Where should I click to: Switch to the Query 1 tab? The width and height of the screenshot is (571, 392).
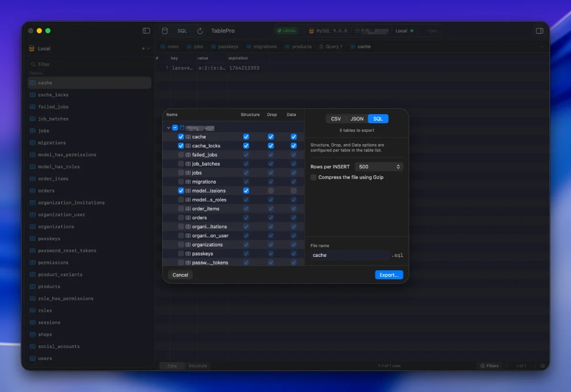(331, 47)
